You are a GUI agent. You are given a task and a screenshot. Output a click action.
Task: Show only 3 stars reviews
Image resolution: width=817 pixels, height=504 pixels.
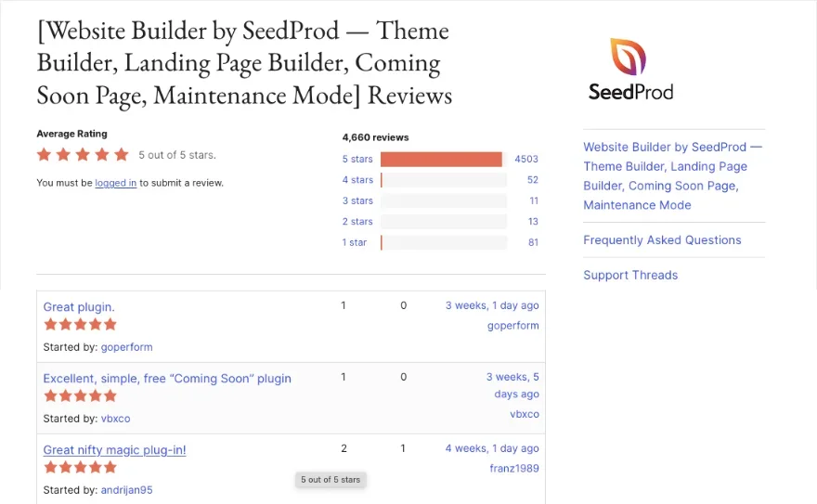357,200
